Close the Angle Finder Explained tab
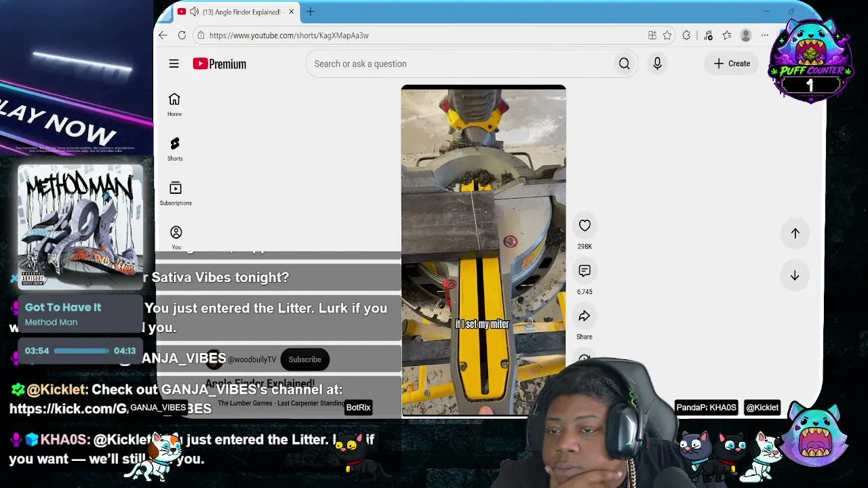868x488 pixels. point(292,12)
